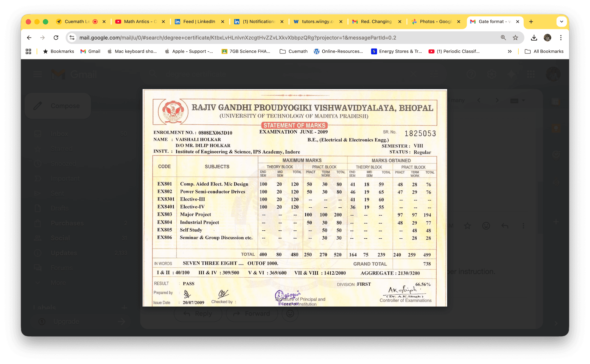Open the three-dot more options for the email
The image size is (590, 364).
(x=524, y=226)
